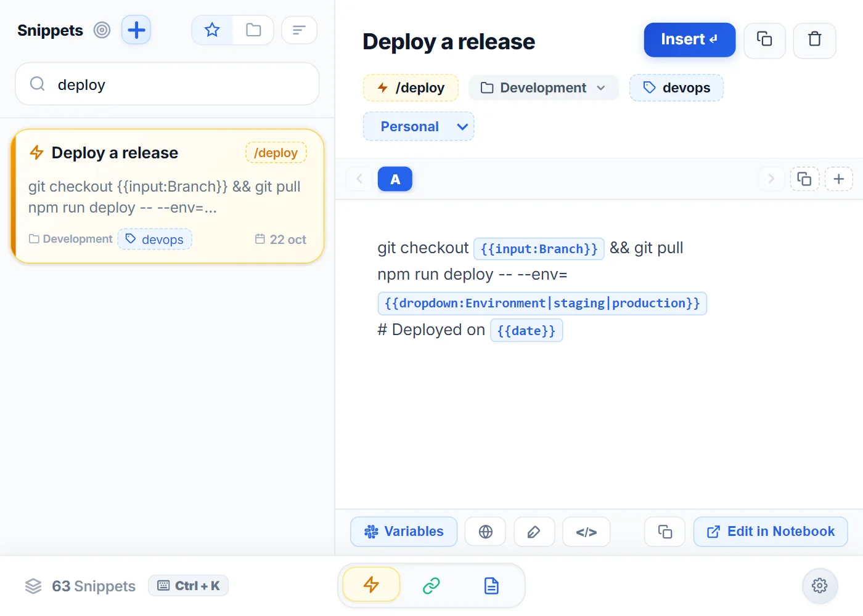Open the Personal scope dropdown

click(x=419, y=126)
